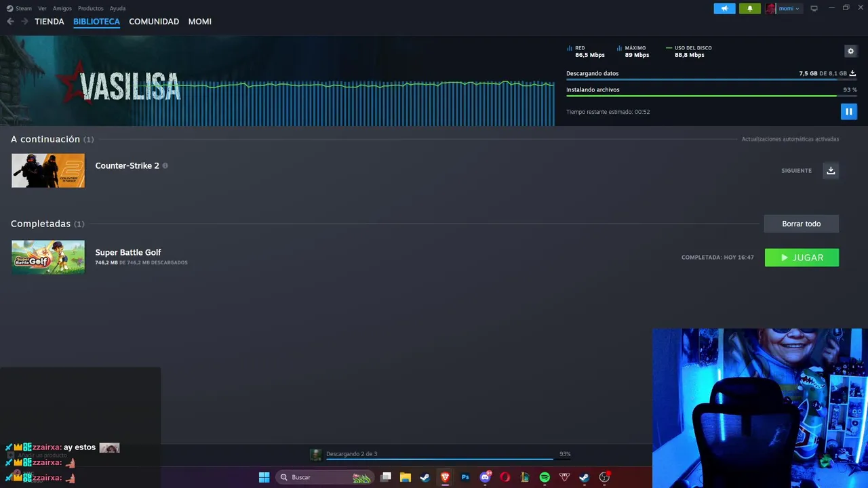Open the Productos menu
Screen dimensions: 868x488
click(x=91, y=8)
